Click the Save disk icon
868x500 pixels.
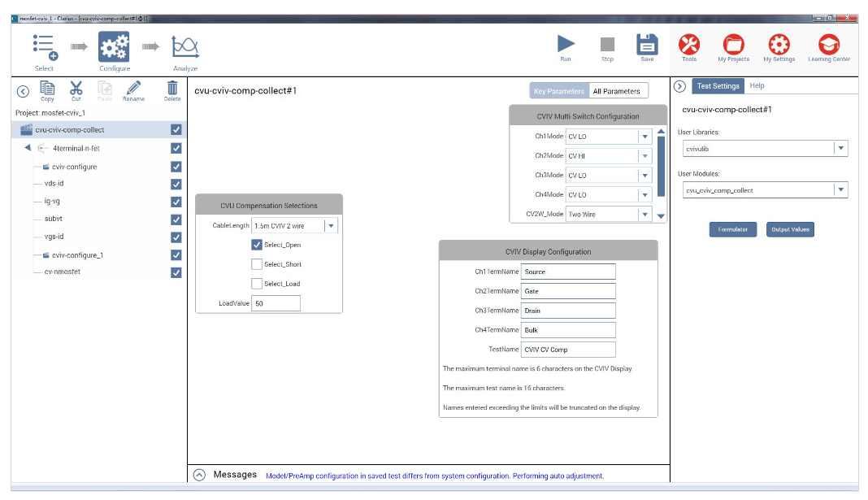pos(647,44)
